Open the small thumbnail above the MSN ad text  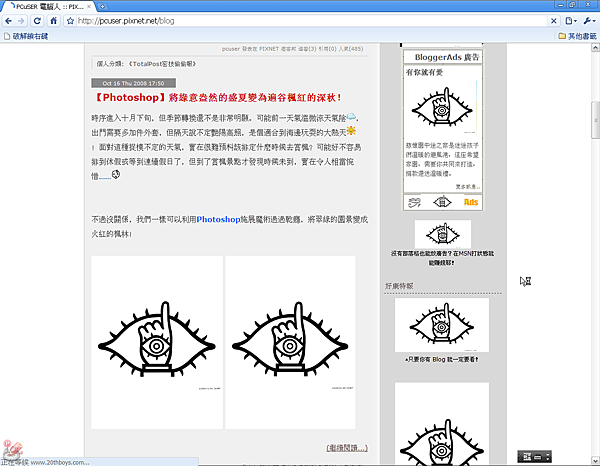tap(443, 234)
